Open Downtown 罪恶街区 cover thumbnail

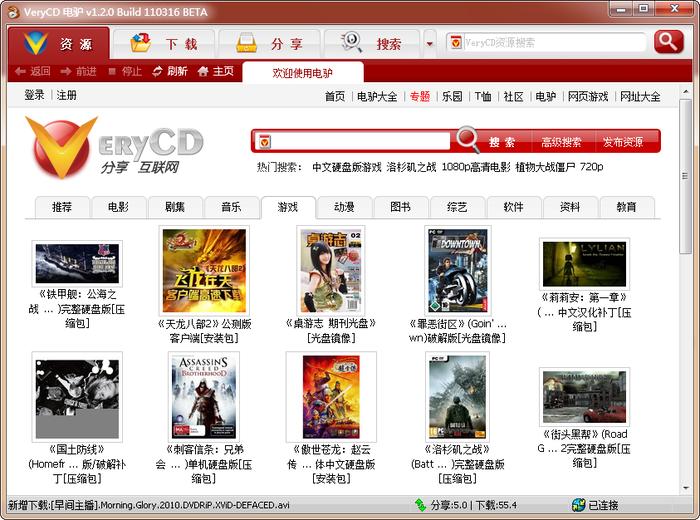pyautogui.click(x=458, y=270)
